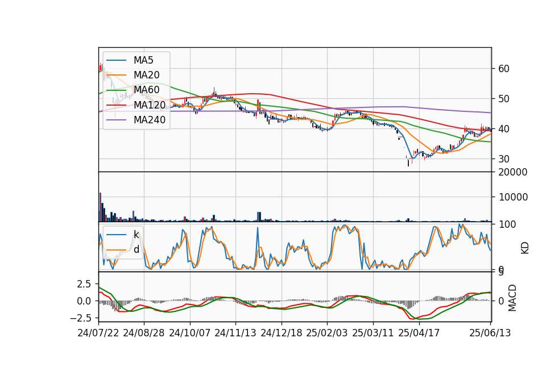
Task: Click the 24/07/22 date axis label
Action: tap(98, 333)
